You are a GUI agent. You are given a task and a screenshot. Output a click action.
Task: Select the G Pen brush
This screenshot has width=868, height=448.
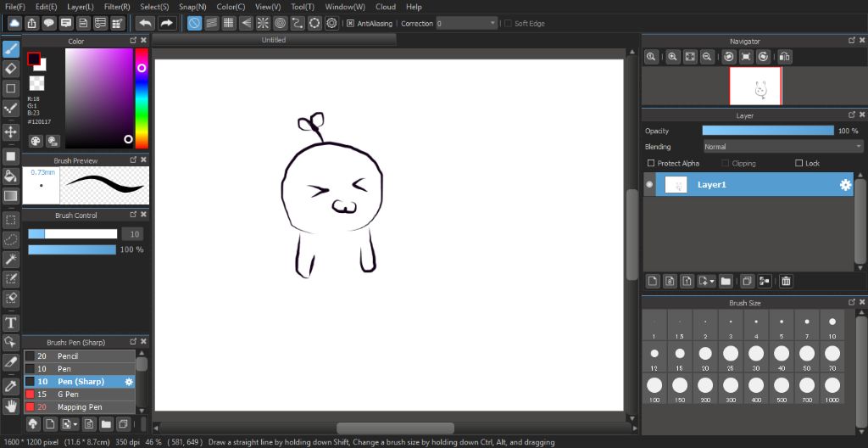[68, 395]
